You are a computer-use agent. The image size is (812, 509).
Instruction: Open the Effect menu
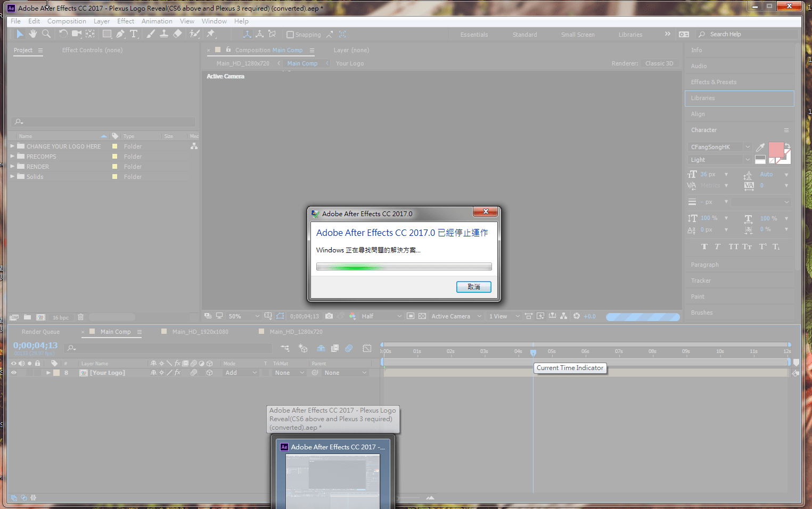coord(126,21)
